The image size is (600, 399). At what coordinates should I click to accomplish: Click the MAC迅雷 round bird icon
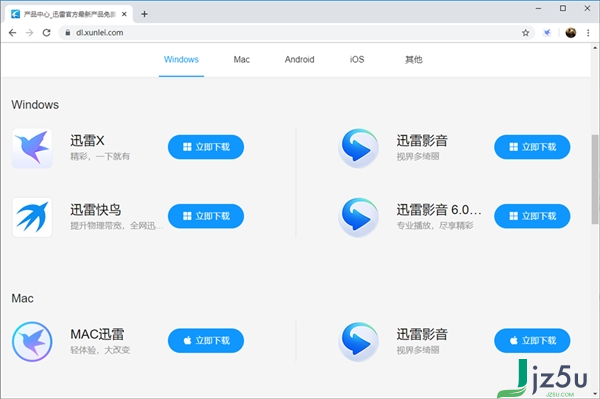tap(32, 342)
